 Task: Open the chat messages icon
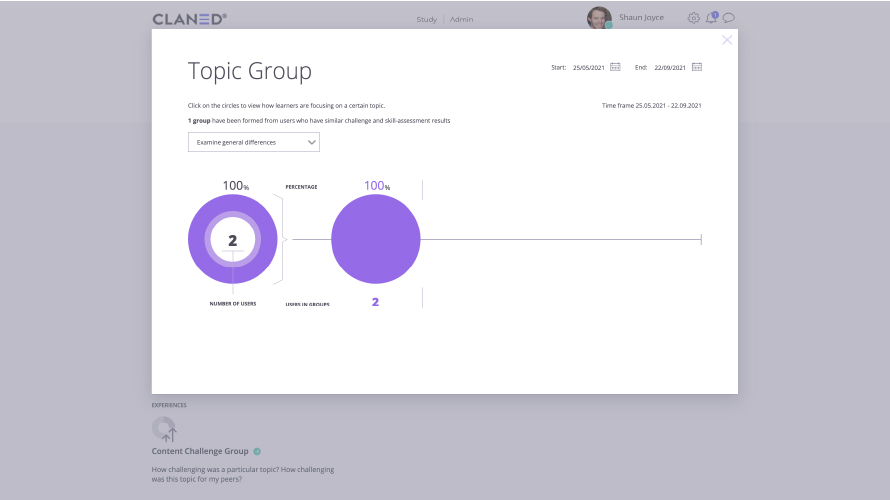729,18
